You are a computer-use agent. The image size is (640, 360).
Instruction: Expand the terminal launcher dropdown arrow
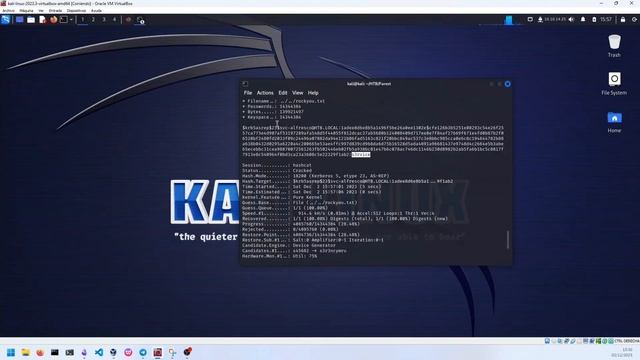point(71,20)
